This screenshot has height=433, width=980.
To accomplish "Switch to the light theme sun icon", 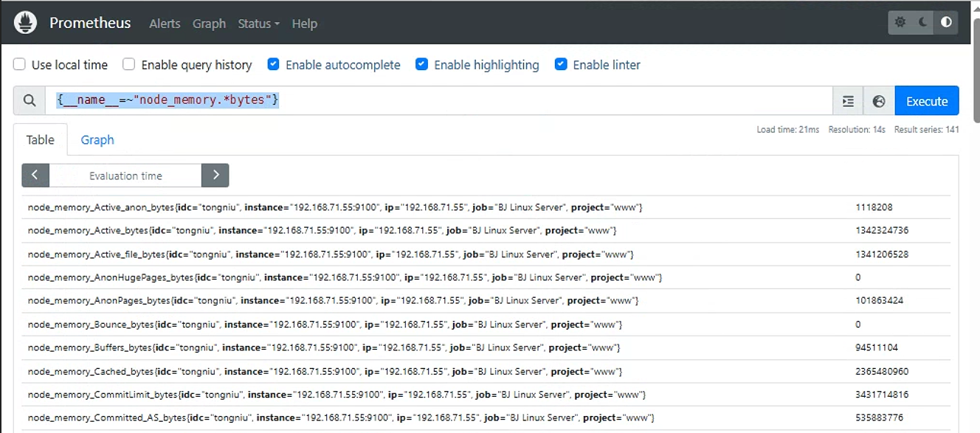I will [900, 23].
